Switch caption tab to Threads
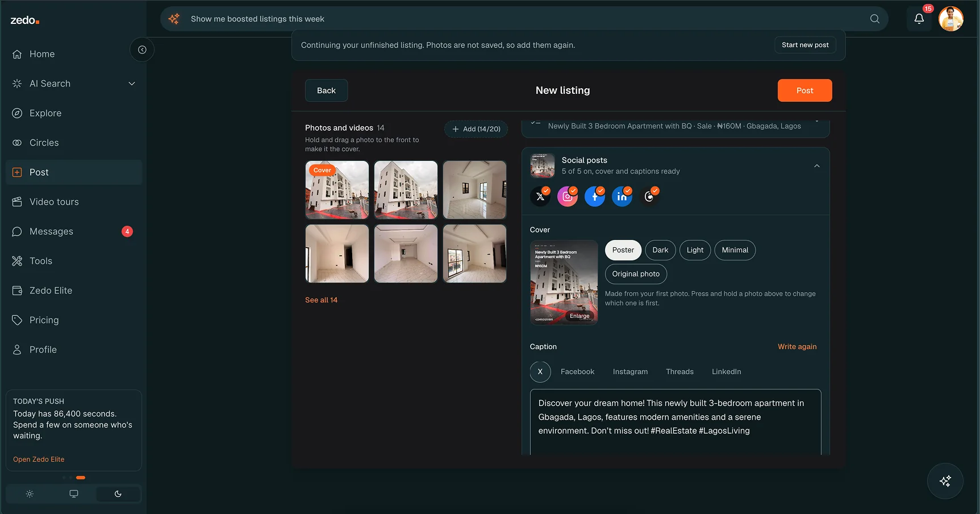Screen dimensions: 980x514 pos(679,372)
